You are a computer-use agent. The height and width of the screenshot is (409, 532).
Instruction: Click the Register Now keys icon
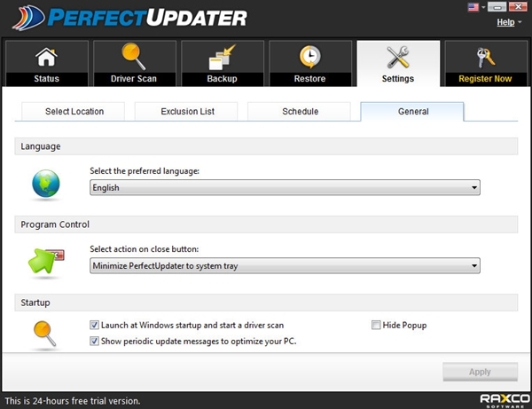[486, 58]
